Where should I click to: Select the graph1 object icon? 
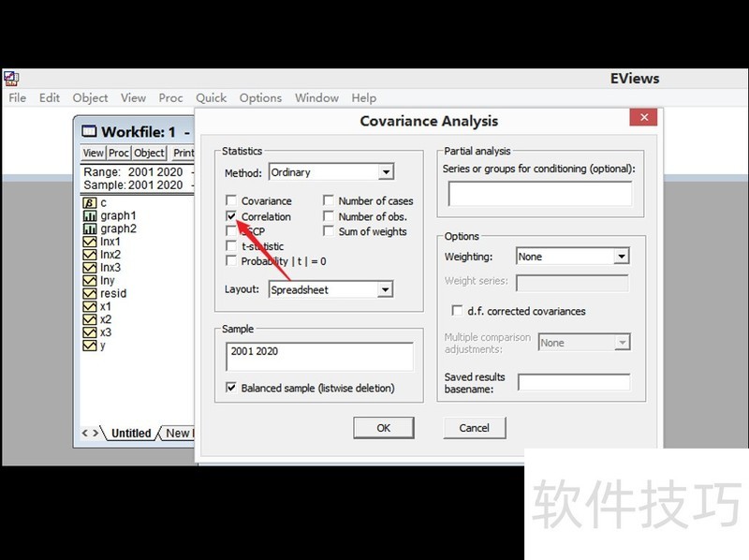[89, 215]
